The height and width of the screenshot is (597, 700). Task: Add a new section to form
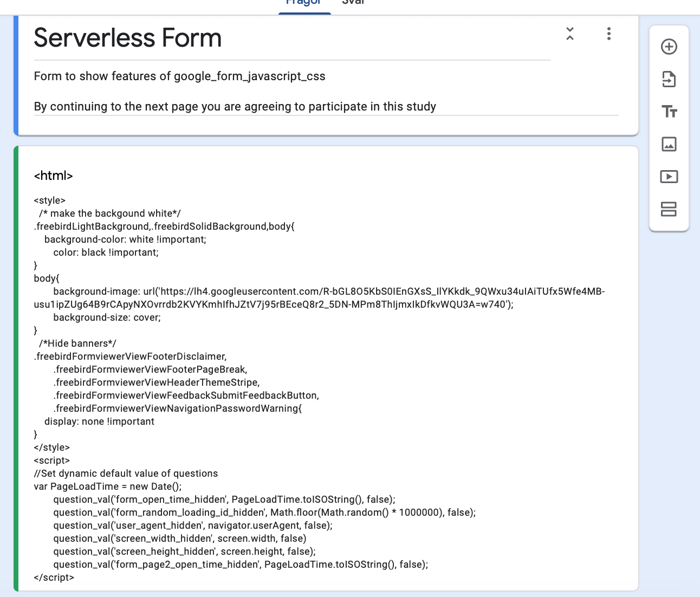point(669,209)
